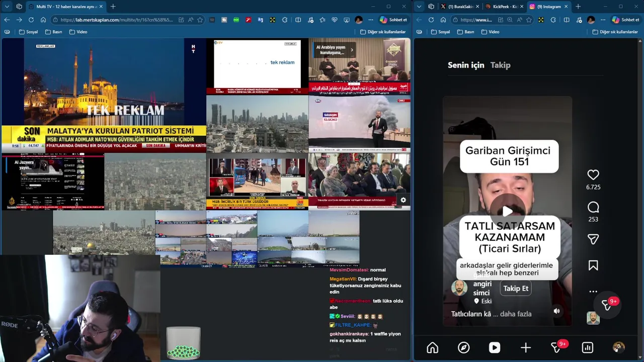Open the red pen extension in Multi TV toolbar
This screenshot has width=644, height=362.
coord(249,20)
